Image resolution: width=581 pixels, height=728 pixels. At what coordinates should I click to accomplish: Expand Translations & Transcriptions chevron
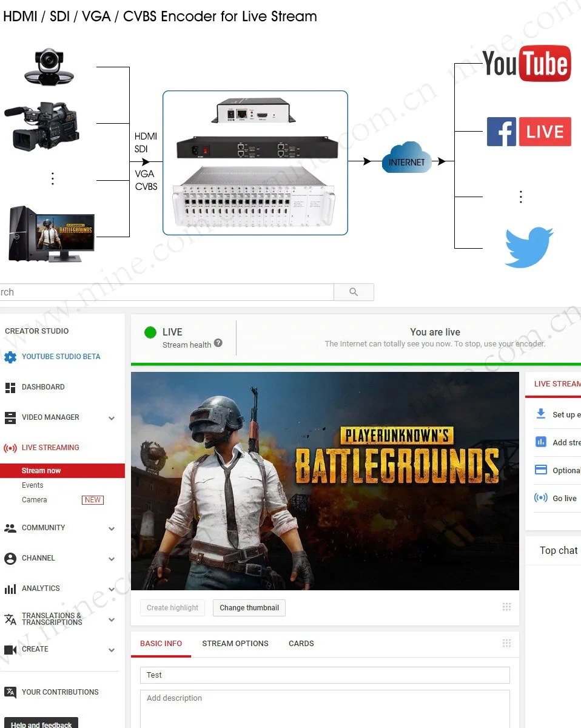click(x=112, y=619)
